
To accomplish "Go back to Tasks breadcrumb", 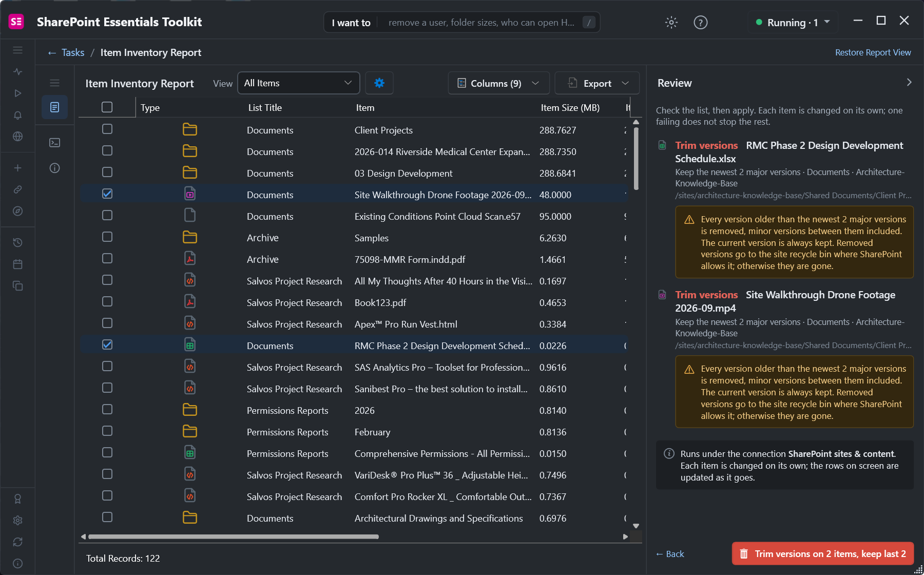I will click(73, 52).
